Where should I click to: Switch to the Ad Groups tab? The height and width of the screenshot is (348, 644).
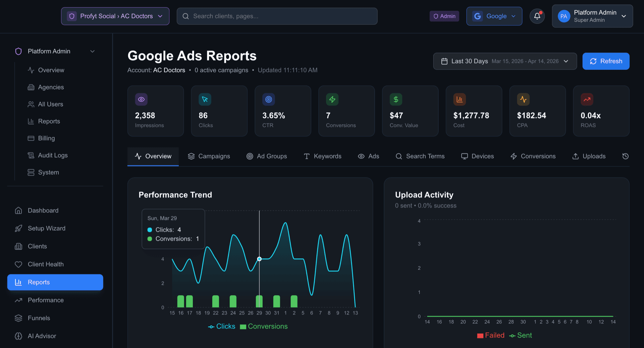[x=267, y=156]
